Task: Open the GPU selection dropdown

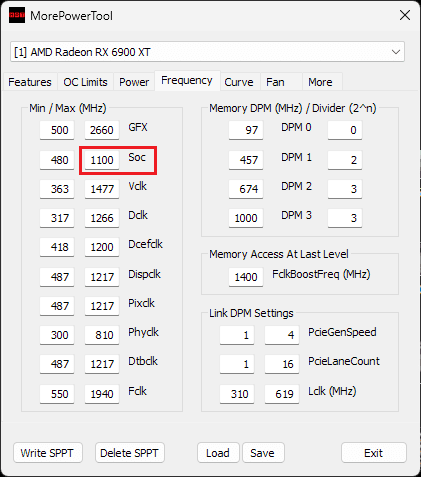Action: (x=207, y=52)
